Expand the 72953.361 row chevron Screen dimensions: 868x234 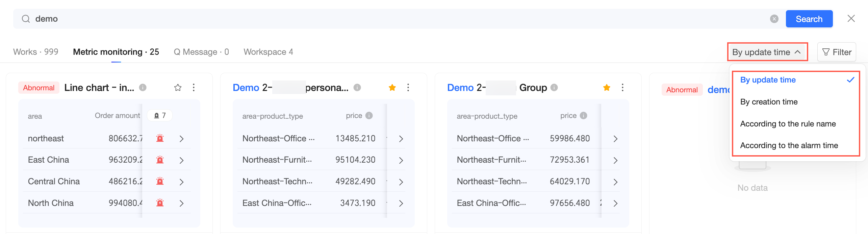tap(616, 160)
